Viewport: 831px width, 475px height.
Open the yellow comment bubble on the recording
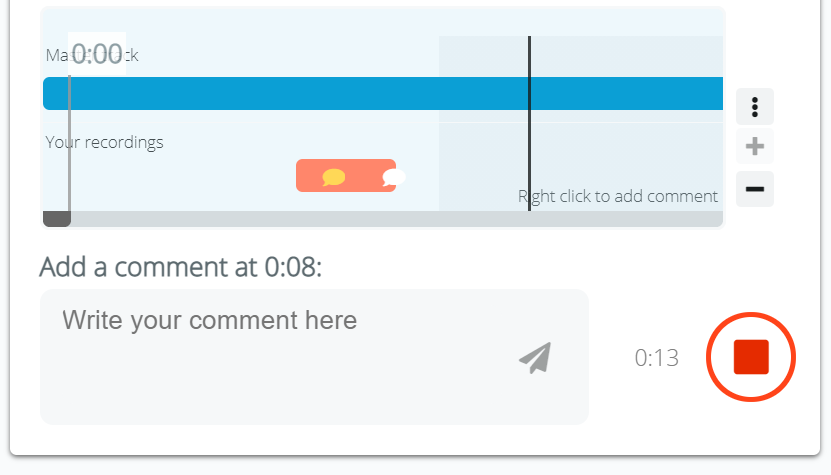(x=334, y=178)
